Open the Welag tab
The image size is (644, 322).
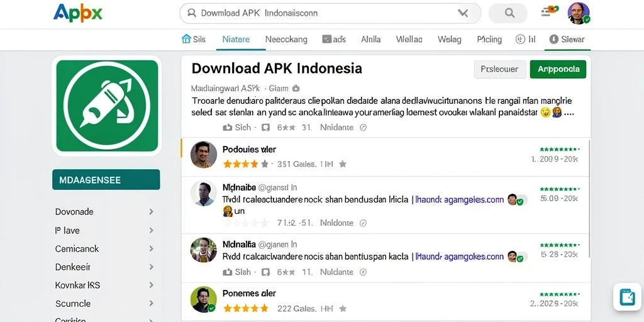tap(449, 40)
